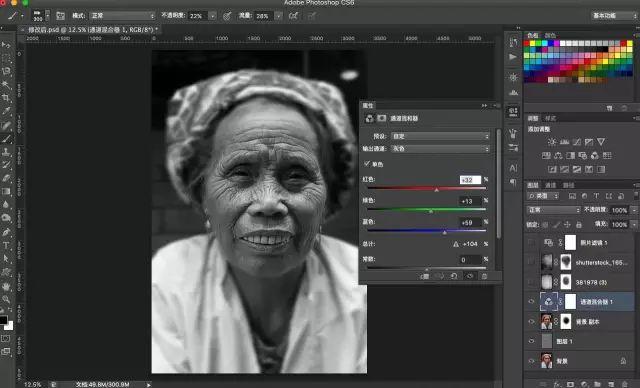The width and height of the screenshot is (640, 388).
Task: Open the layer blend mode 正常 dropdown
Action: [x=553, y=210]
